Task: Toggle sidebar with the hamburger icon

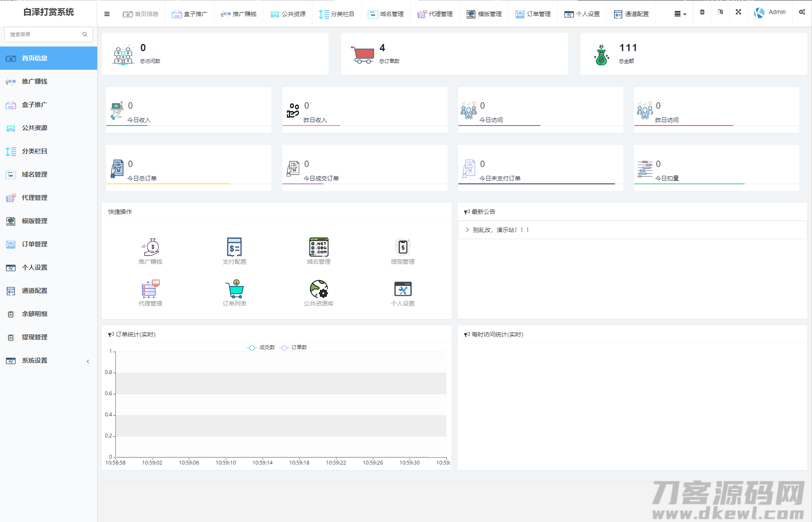Action: [x=107, y=14]
